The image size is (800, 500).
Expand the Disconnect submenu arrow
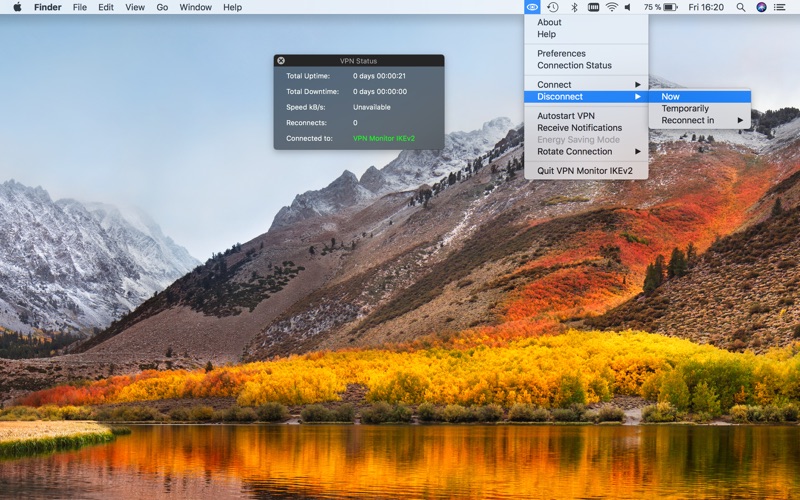[x=637, y=96]
